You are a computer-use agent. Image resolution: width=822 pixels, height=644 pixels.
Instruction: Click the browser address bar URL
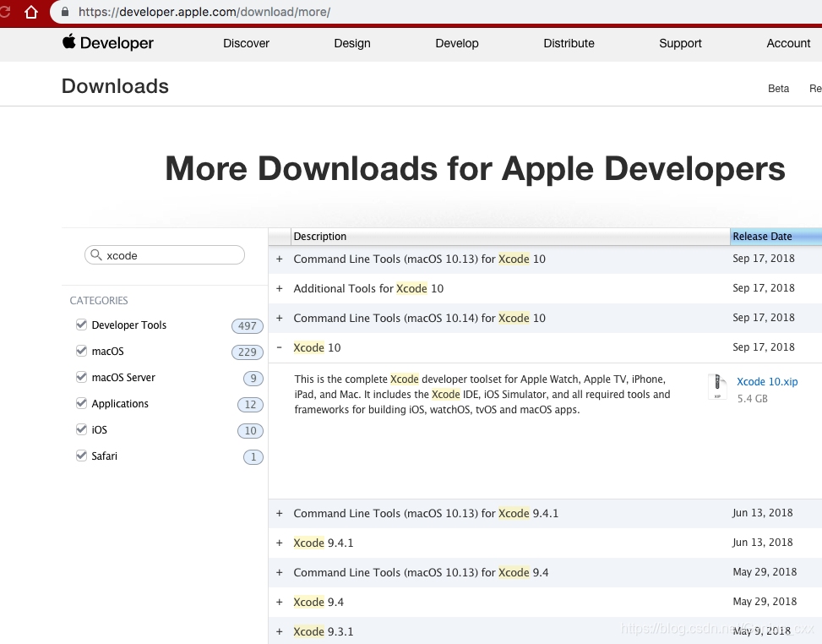[204, 12]
